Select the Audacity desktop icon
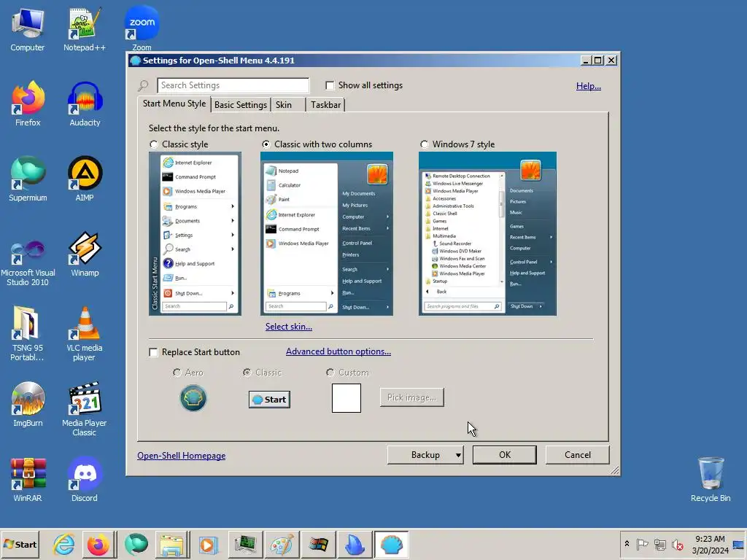Image resolution: width=747 pixels, height=560 pixels. coord(85,104)
